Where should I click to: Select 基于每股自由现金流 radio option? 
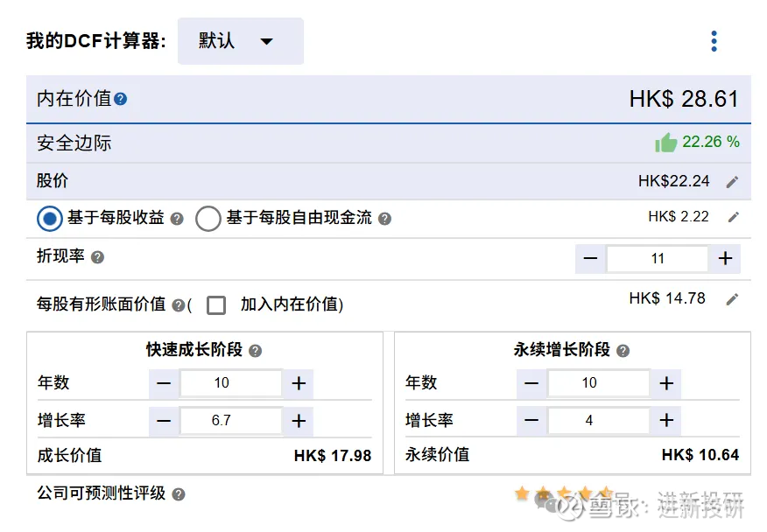click(208, 218)
